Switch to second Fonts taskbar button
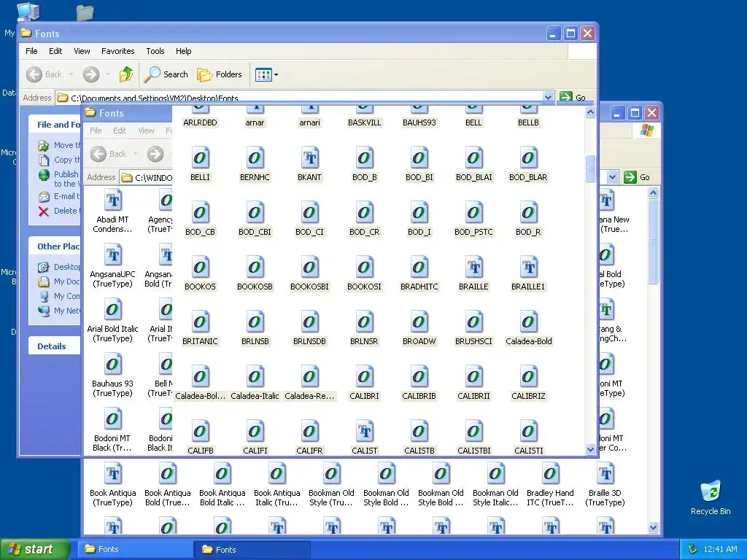Screen dimensions: 747x560 tap(252, 550)
